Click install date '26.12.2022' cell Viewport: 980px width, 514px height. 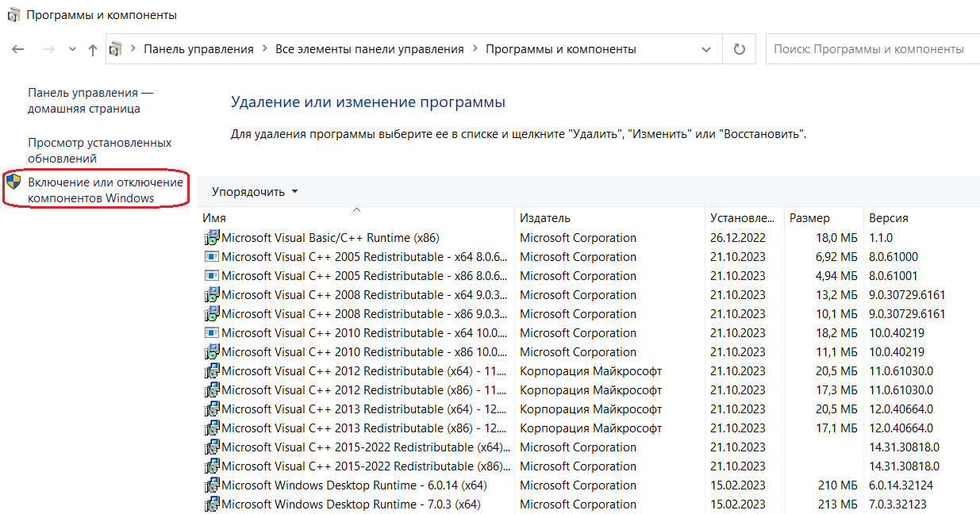738,238
